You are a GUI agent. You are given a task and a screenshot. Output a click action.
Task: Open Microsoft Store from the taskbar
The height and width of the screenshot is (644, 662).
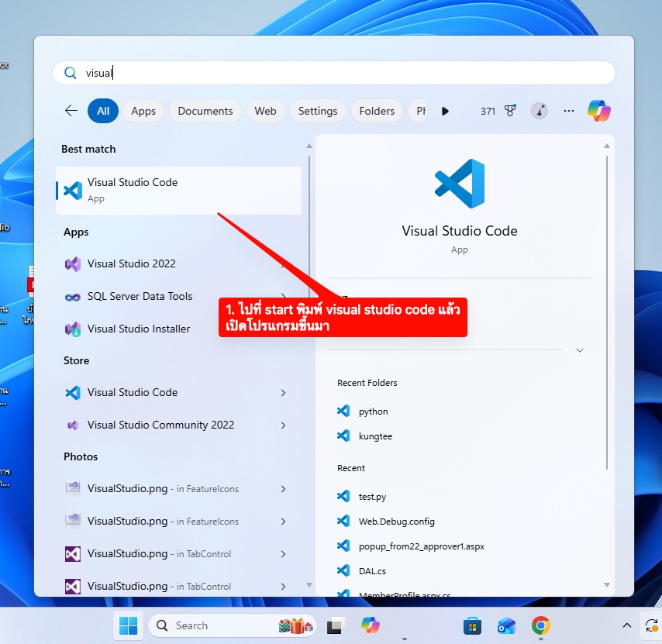472,625
